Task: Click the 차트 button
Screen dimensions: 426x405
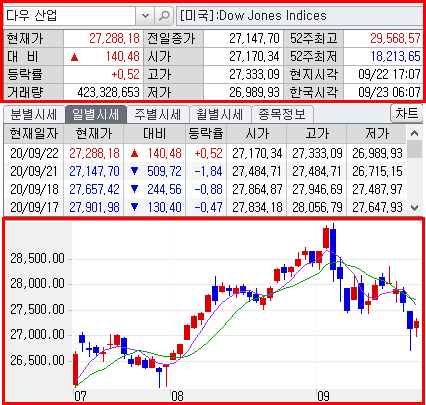Action: 407,114
